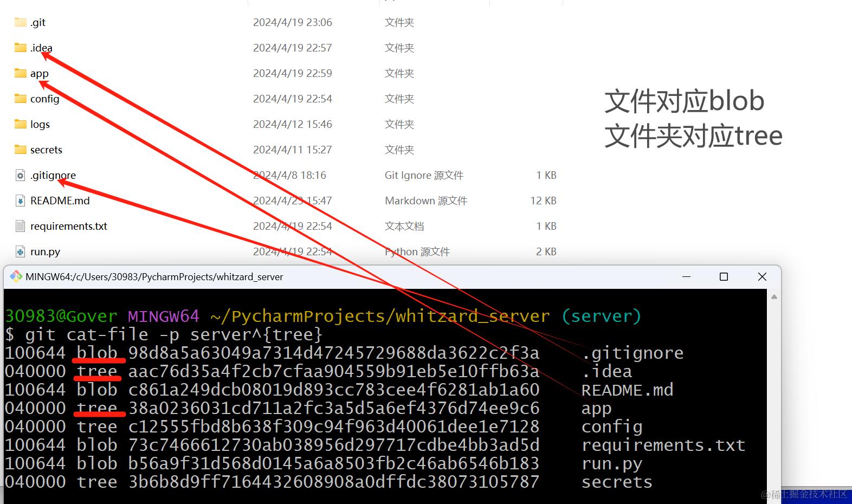
Task: Click the logs folder name
Action: pos(40,124)
